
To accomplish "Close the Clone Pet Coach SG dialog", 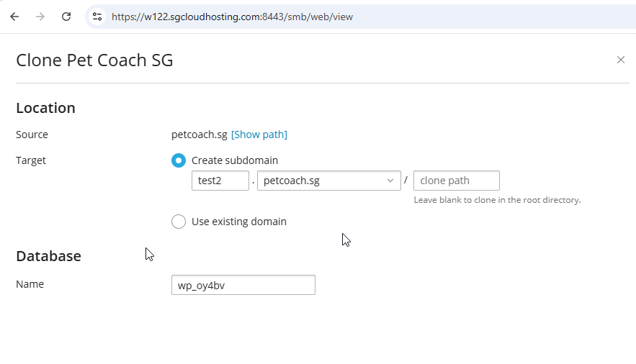I will tap(621, 60).
